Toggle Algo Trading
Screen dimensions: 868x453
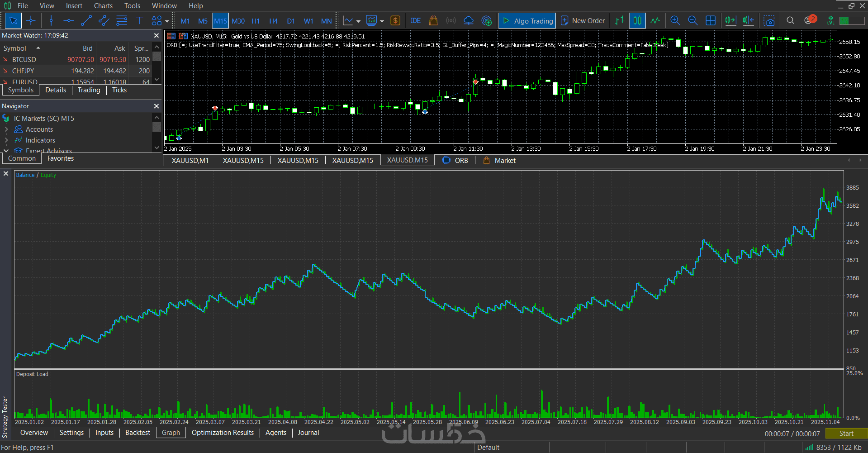coord(527,20)
